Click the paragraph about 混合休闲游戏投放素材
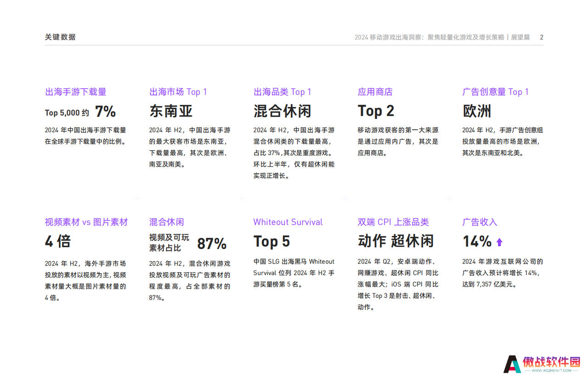The width and height of the screenshot is (588, 376). 190,281
